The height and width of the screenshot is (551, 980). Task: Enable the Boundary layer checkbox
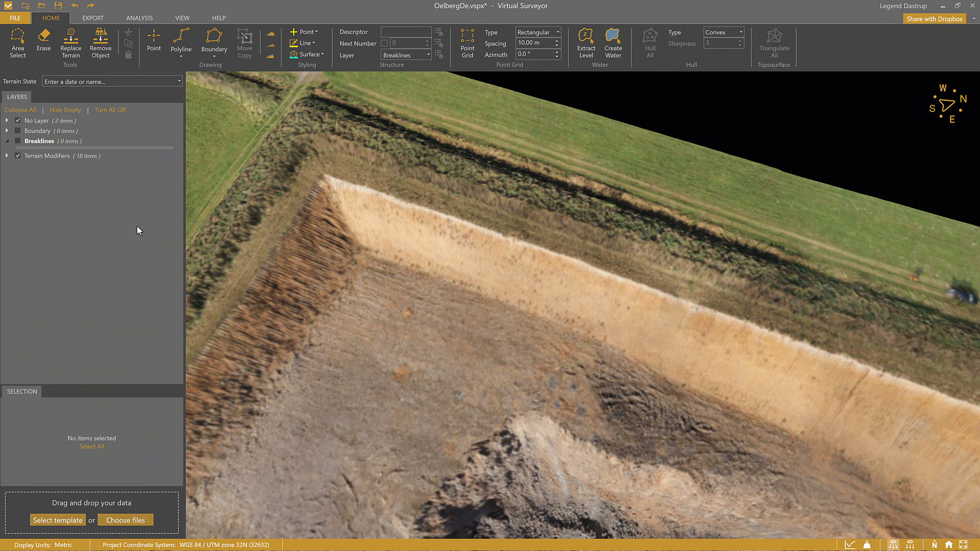18,131
